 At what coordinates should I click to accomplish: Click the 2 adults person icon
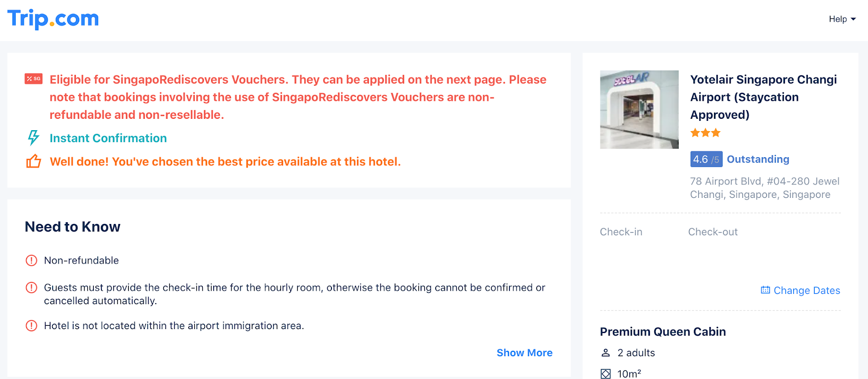point(606,353)
